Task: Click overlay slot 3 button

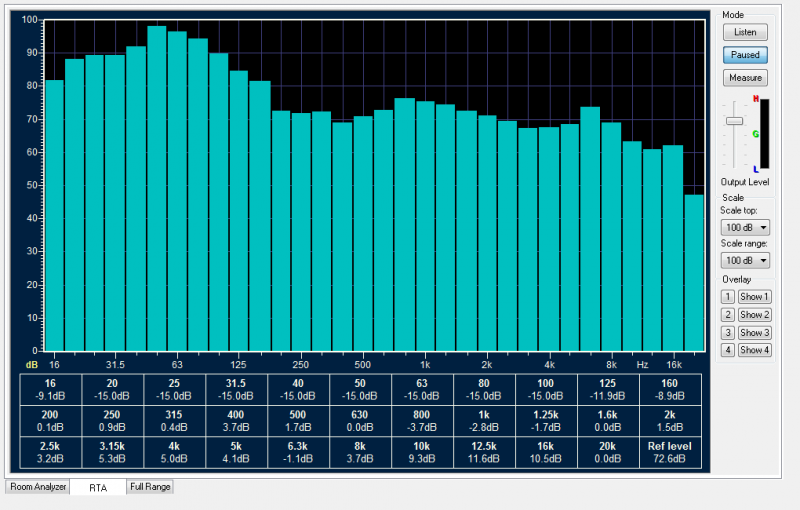Action: (x=728, y=333)
